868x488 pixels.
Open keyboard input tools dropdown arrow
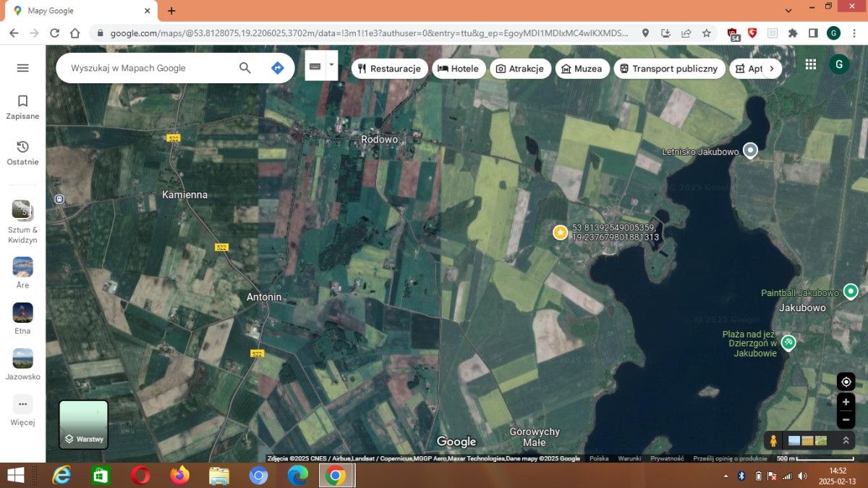click(x=332, y=64)
